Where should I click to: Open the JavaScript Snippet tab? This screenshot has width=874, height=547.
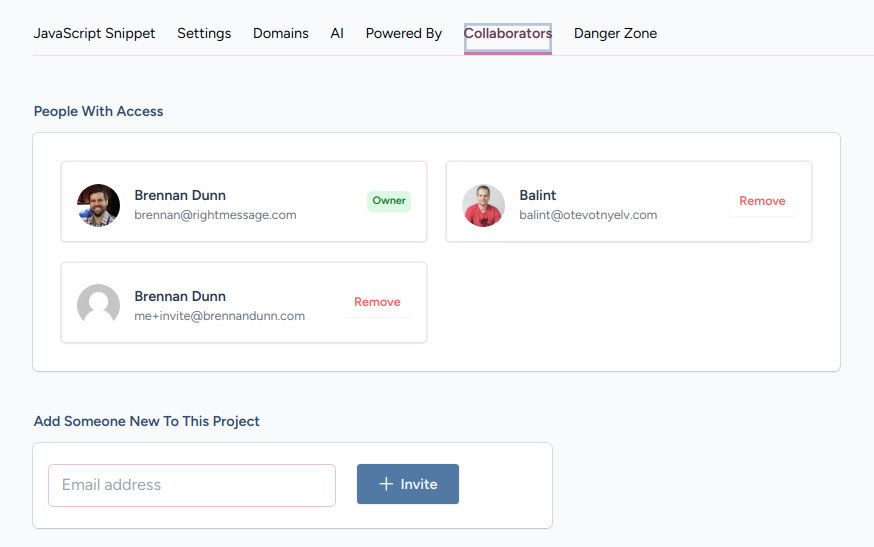95,33
